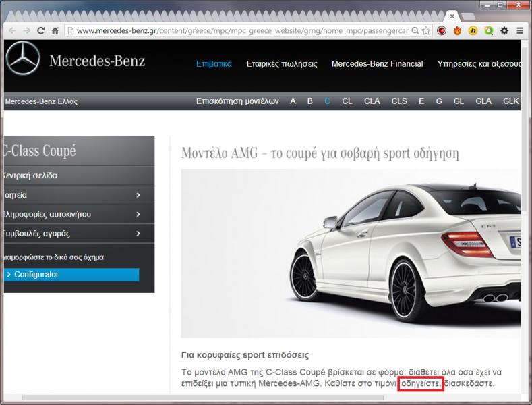Open the browser home page icon

[55, 30]
